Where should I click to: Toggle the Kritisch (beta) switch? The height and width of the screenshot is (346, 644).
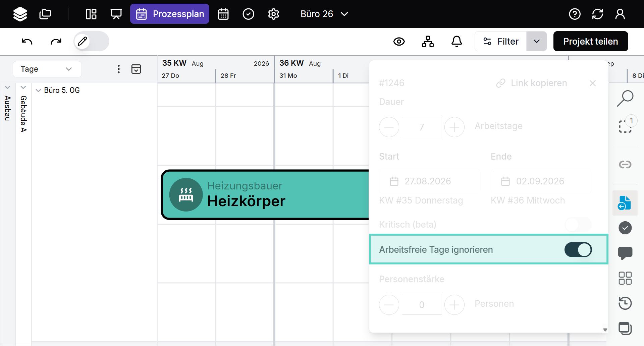click(x=578, y=224)
